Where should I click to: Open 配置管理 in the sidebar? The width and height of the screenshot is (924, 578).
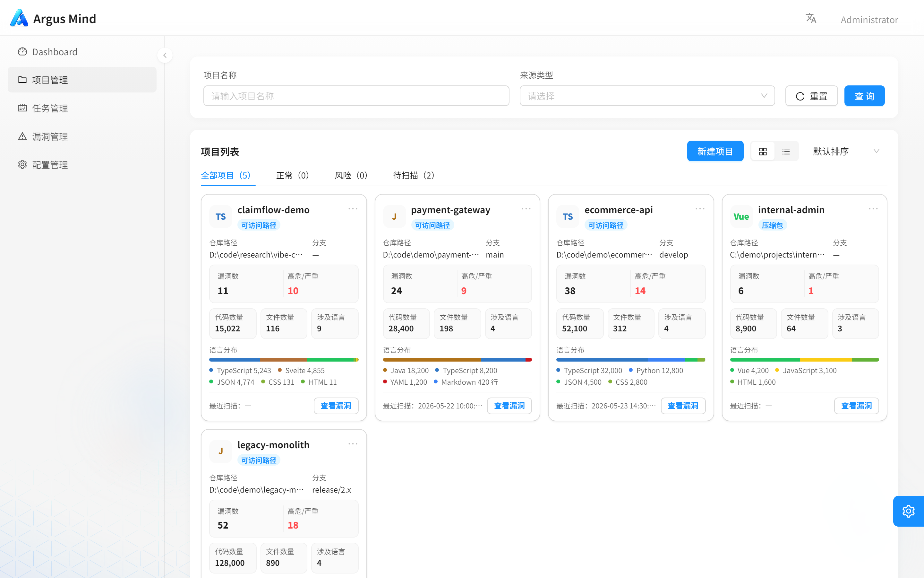[x=82, y=165]
